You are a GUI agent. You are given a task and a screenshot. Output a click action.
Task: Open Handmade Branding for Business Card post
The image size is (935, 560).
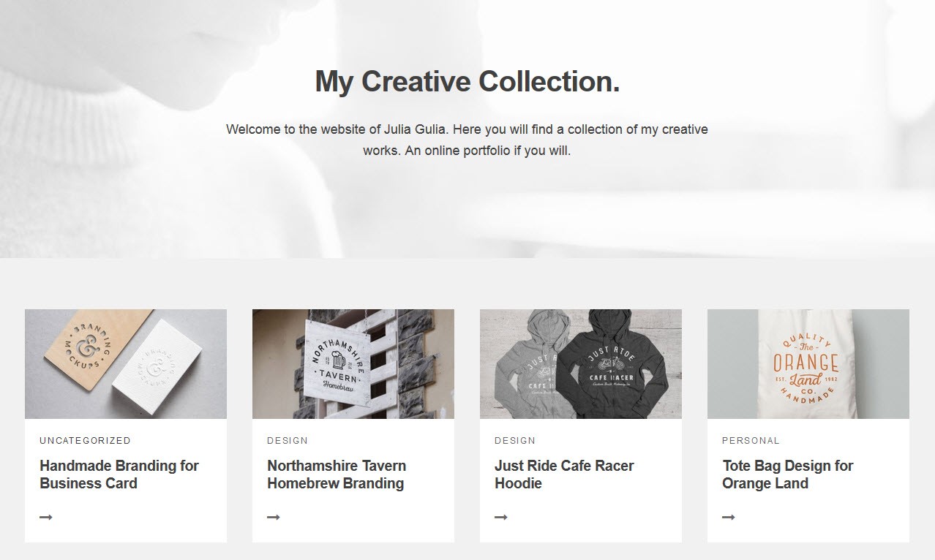click(x=119, y=474)
